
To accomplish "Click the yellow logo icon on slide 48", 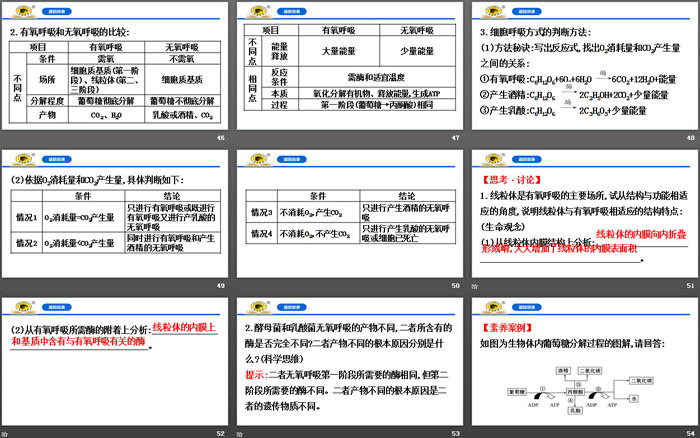I will pos(494,11).
